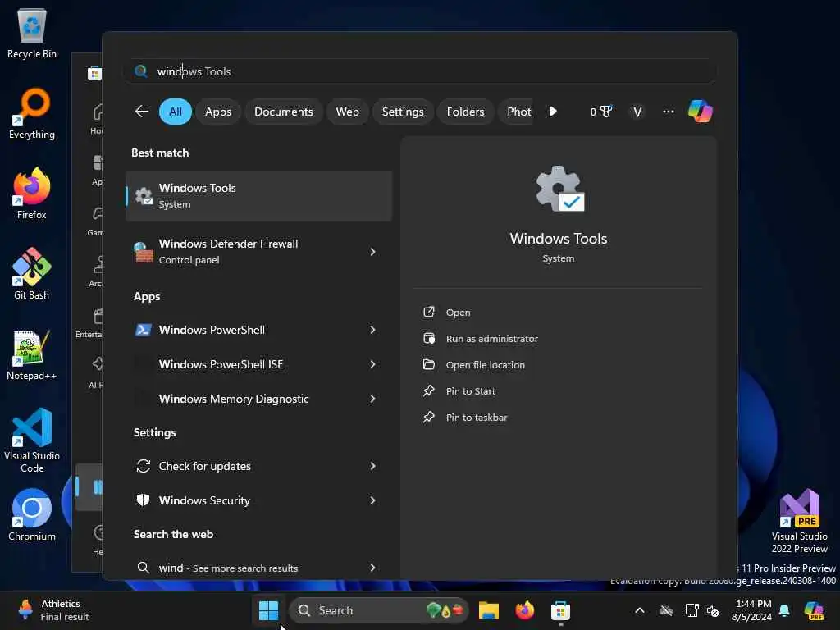This screenshot has height=630, width=840.
Task: Expand Windows Defender Firewall chevron
Action: [x=373, y=252]
